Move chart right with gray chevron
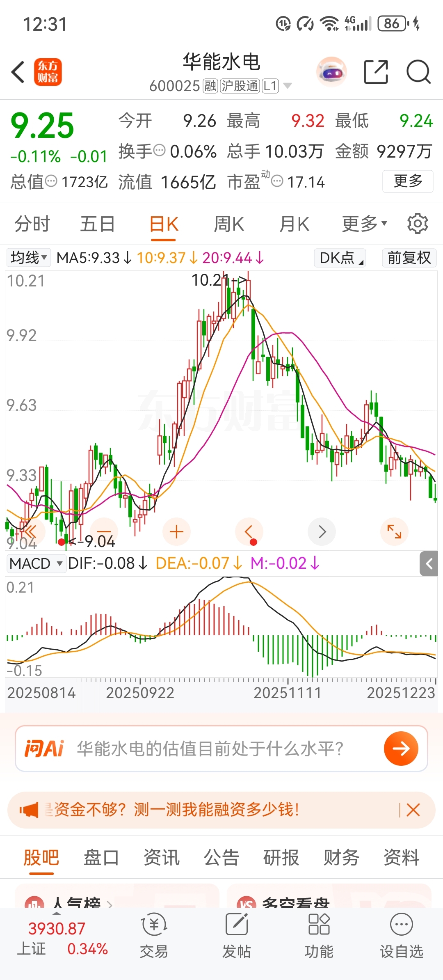Image resolution: width=443 pixels, height=980 pixels. (x=322, y=532)
